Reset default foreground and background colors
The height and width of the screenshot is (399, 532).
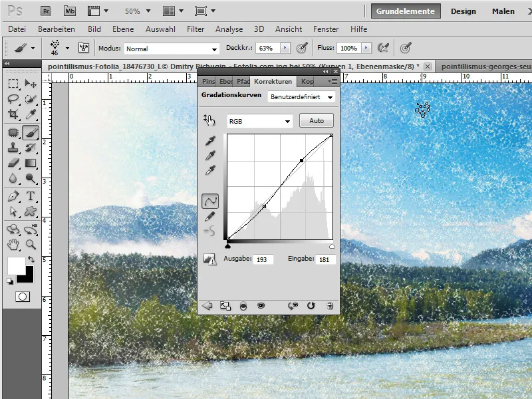pyautogui.click(x=9, y=281)
